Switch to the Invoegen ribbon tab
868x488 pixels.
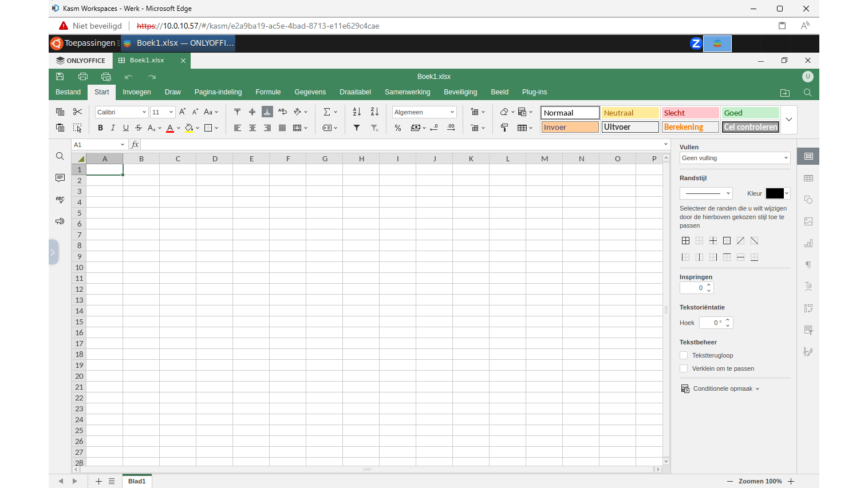click(x=137, y=92)
